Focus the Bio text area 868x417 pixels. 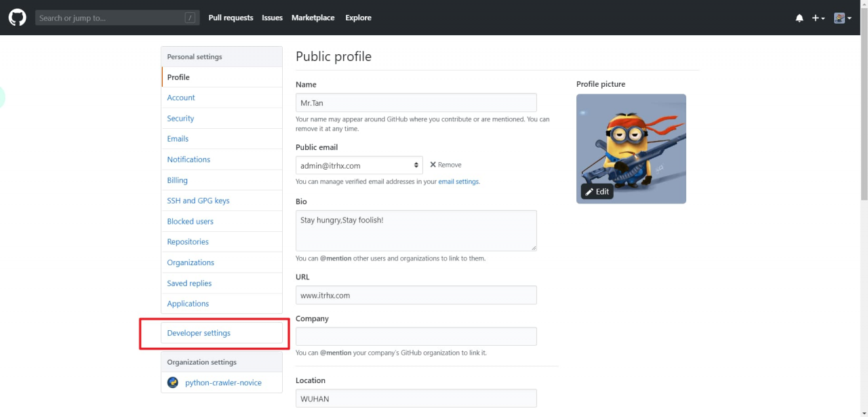tap(416, 231)
